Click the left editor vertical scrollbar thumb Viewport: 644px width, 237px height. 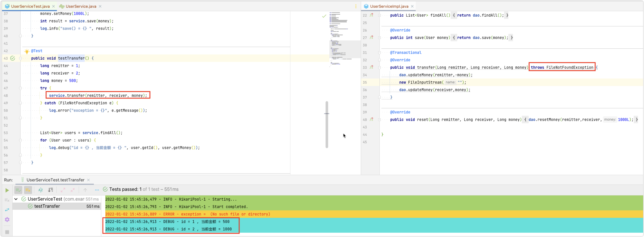pyautogui.click(x=326, y=125)
